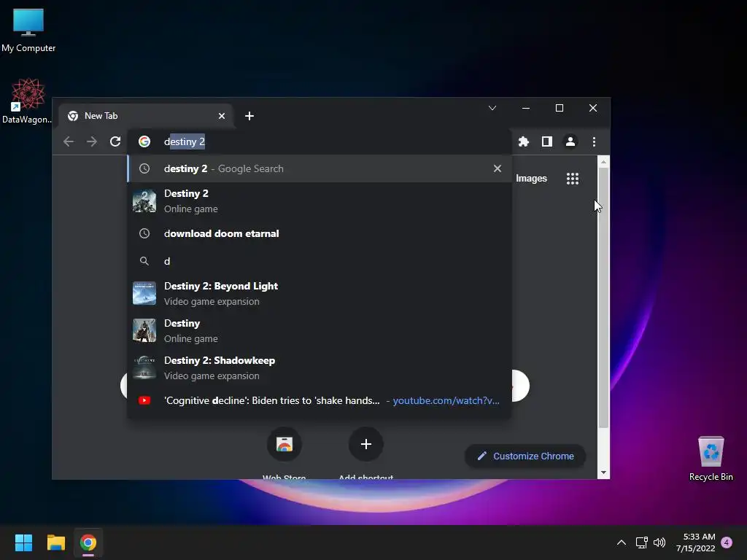The height and width of the screenshot is (560, 747).
Task: Click the page scrollbar up arrow
Action: (x=603, y=162)
